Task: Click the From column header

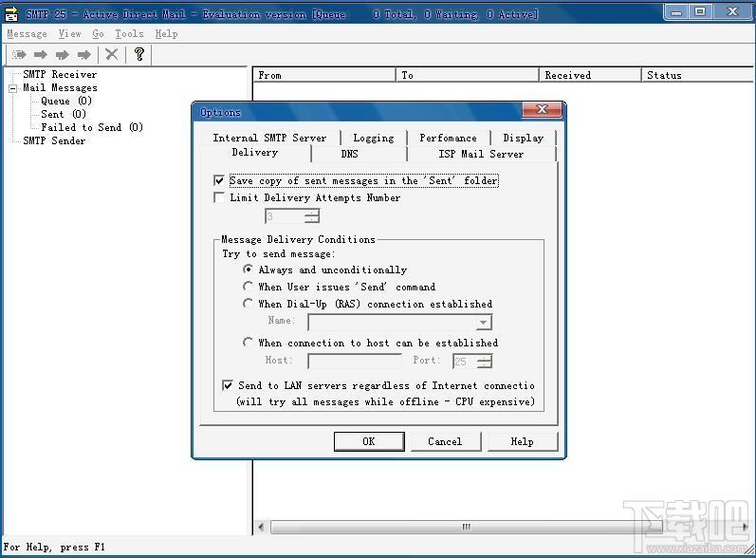Action: click(324, 75)
